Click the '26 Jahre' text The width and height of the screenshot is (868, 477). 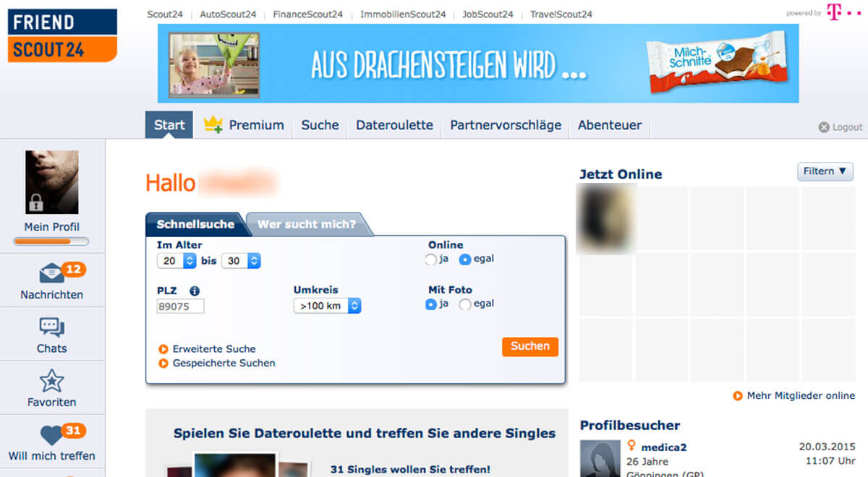(647, 462)
